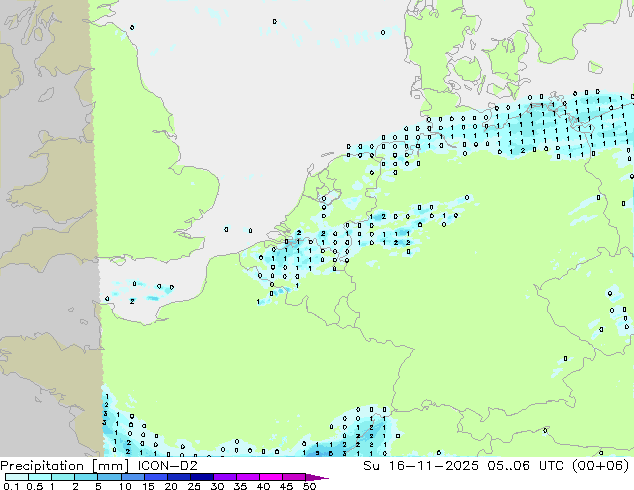The image size is (634, 490).
Task: Click the 30–35 mm purple swatch
Action: (224, 477)
